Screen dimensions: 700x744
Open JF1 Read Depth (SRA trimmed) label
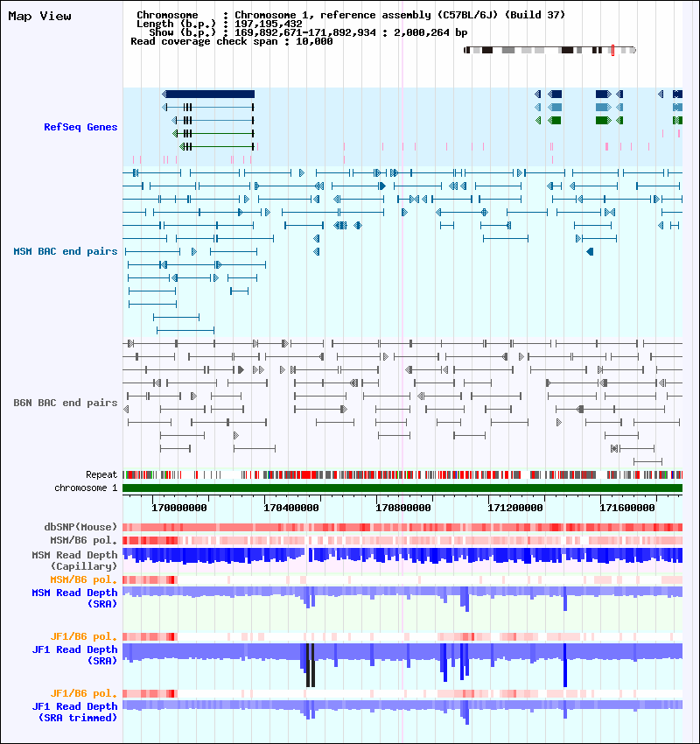[x=74, y=712]
